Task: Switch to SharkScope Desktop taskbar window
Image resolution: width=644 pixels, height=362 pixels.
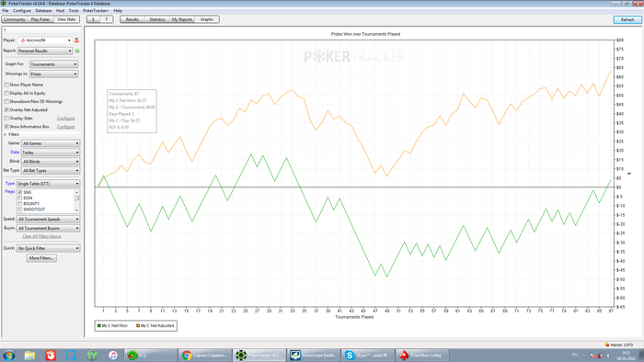Action: pyautogui.click(x=314, y=355)
